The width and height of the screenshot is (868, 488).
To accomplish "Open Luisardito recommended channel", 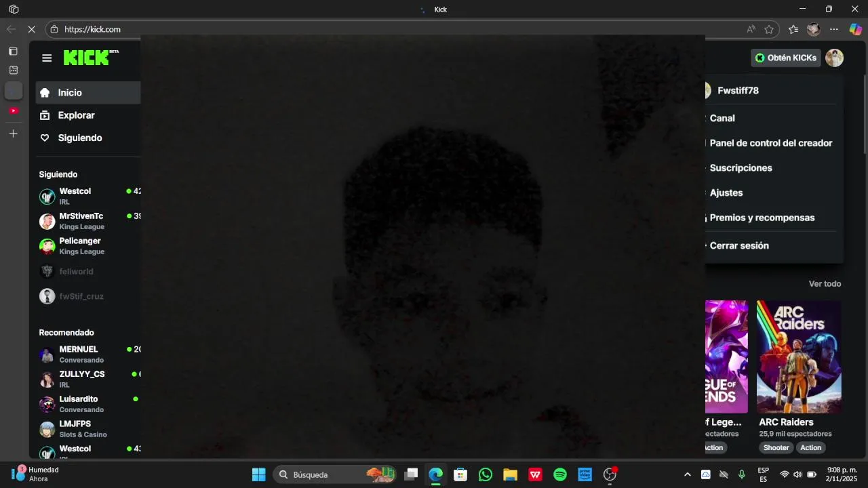I will point(89,404).
